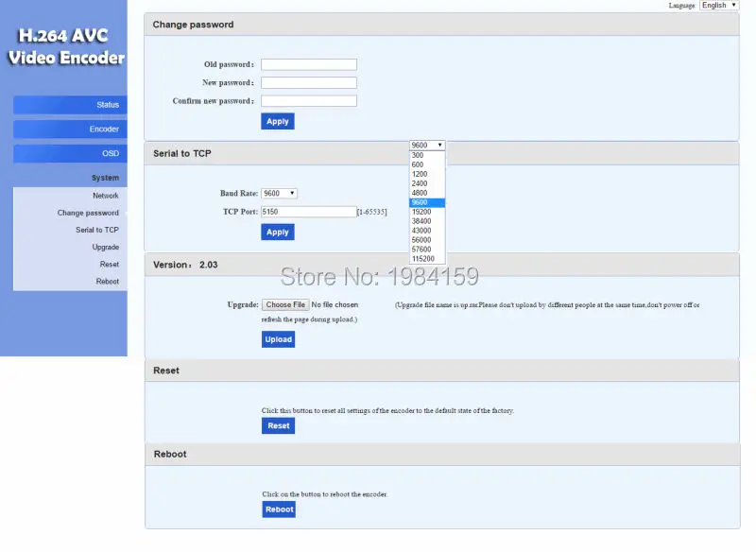Click the H.264 AVC Video Encoder logo
The height and width of the screenshot is (552, 756).
(x=66, y=46)
